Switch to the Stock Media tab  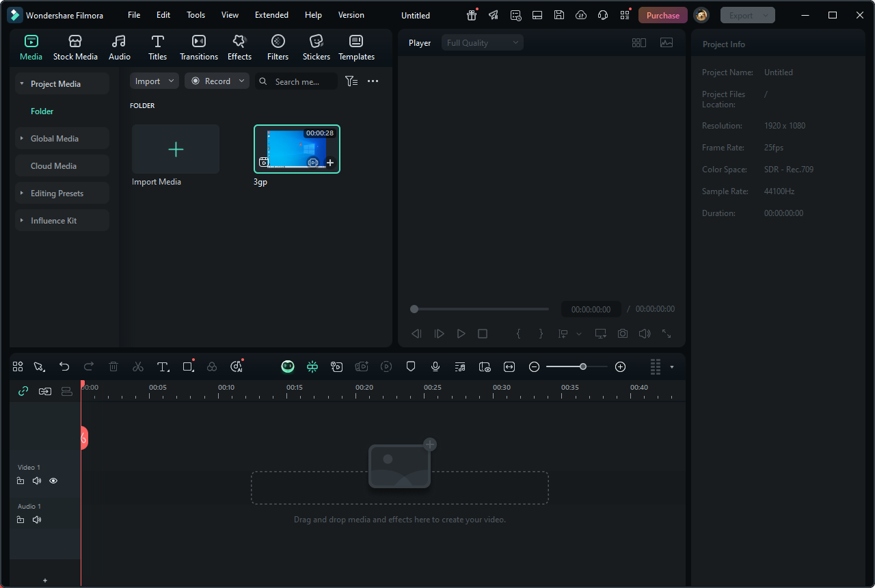pyautogui.click(x=75, y=46)
